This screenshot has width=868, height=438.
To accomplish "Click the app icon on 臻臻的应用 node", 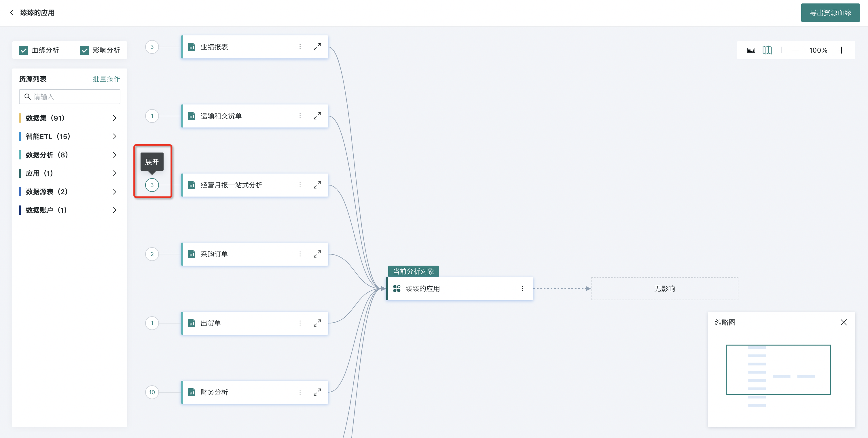I will tap(397, 289).
